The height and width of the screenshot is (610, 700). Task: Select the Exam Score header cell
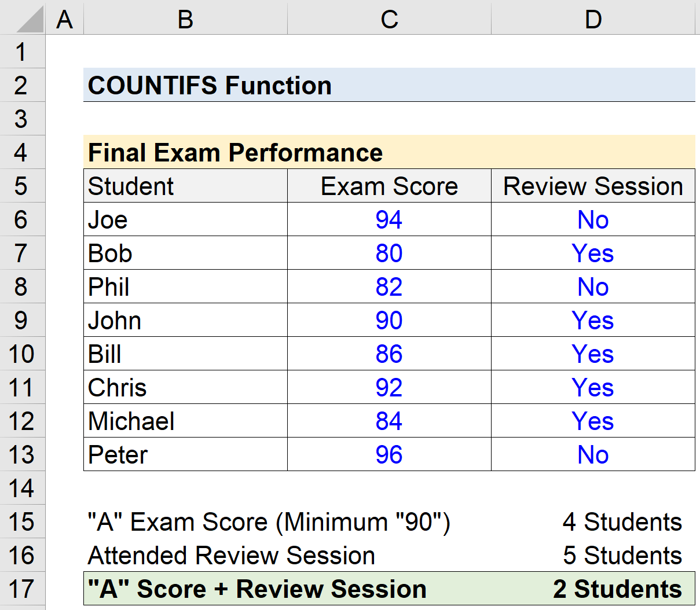pos(389,186)
